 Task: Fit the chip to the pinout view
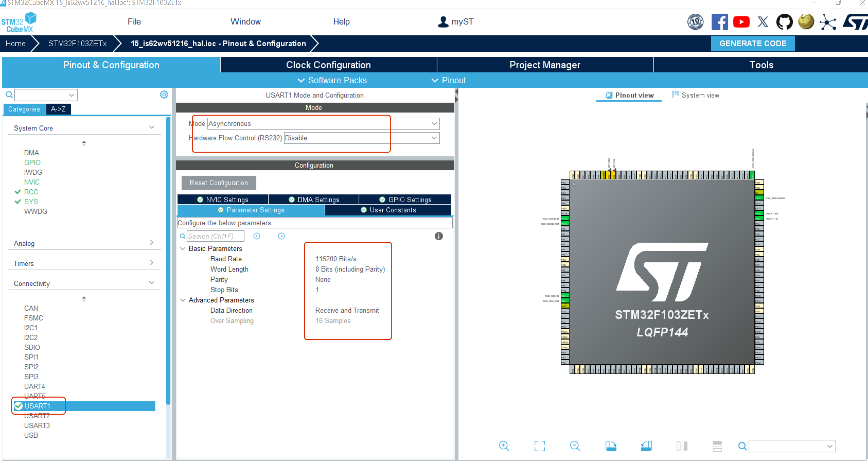[x=539, y=446]
